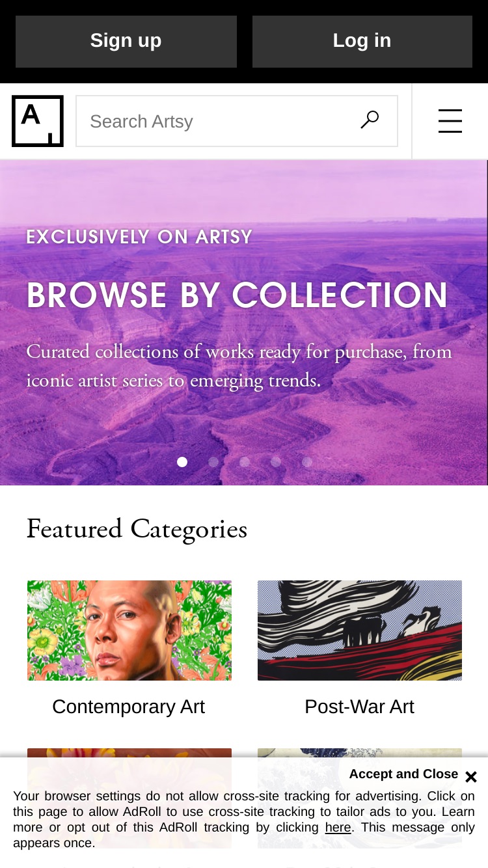The image size is (488, 868).
Task: Follow the 'here' opt-out link
Action: point(338,828)
